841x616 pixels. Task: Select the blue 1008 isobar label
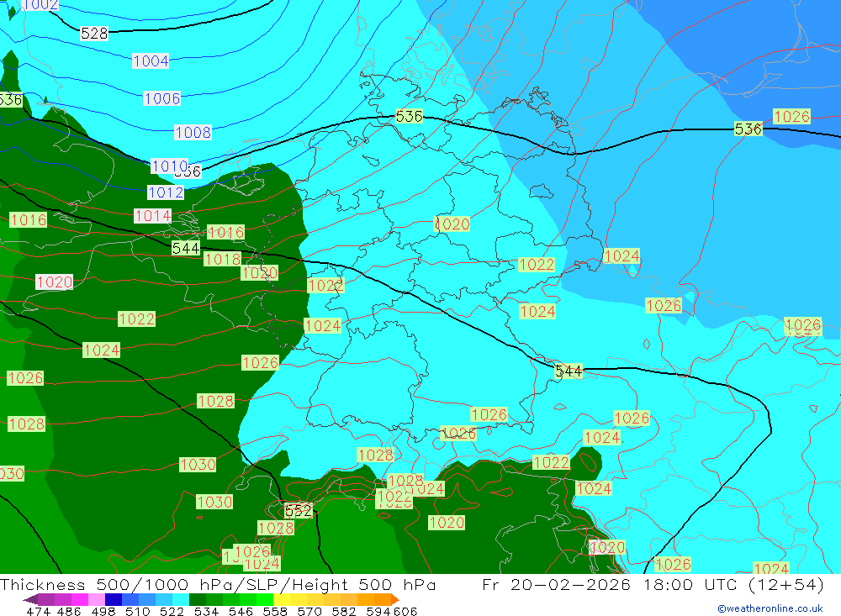(193, 132)
